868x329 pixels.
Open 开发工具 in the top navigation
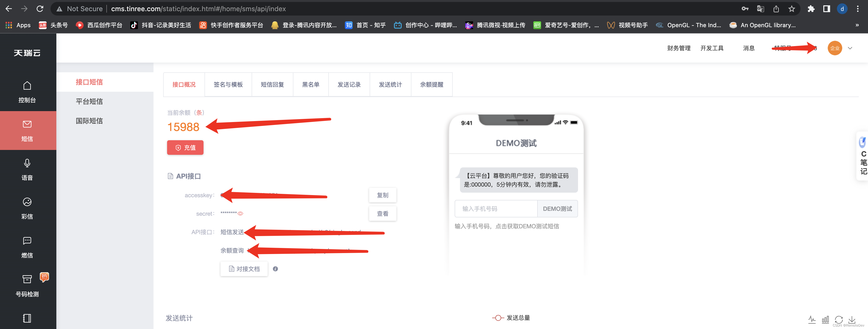(712, 48)
